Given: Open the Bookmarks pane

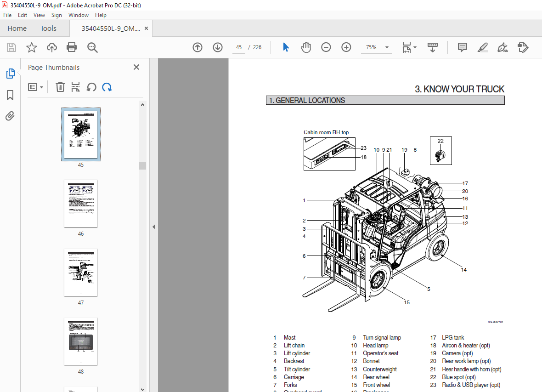Looking at the screenshot, I should [10, 95].
